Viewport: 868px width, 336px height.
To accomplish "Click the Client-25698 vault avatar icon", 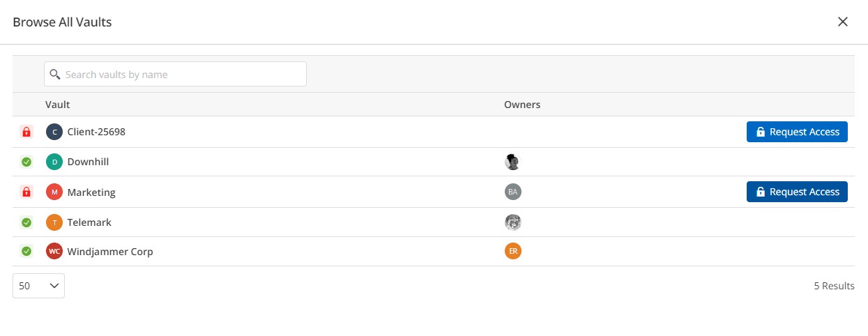I will coord(54,132).
